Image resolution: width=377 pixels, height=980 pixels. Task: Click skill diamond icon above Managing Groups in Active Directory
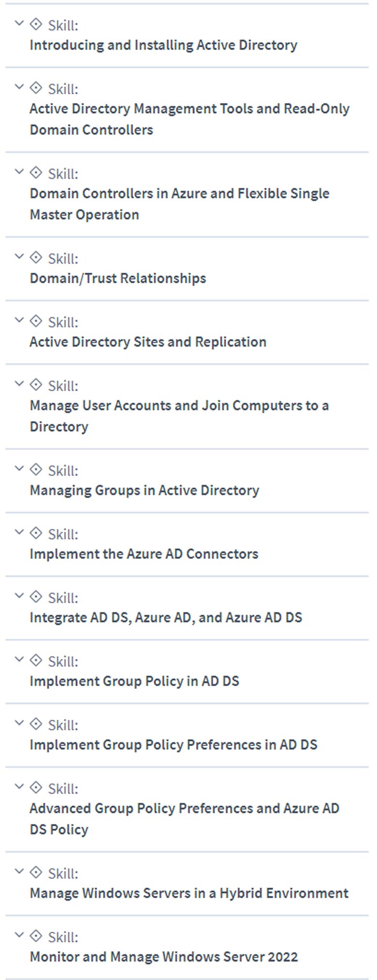36,469
